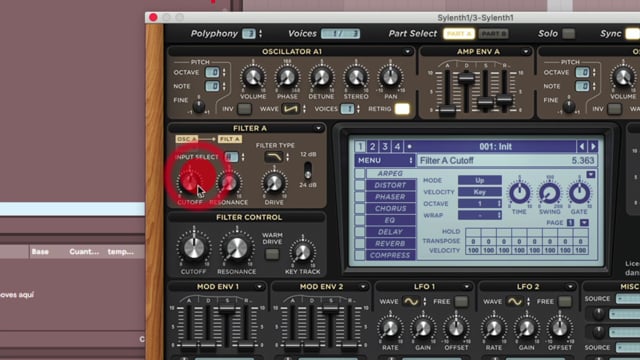Enable the Warm Drive switch
Viewport: 640px width, 360px height.
coord(272,254)
